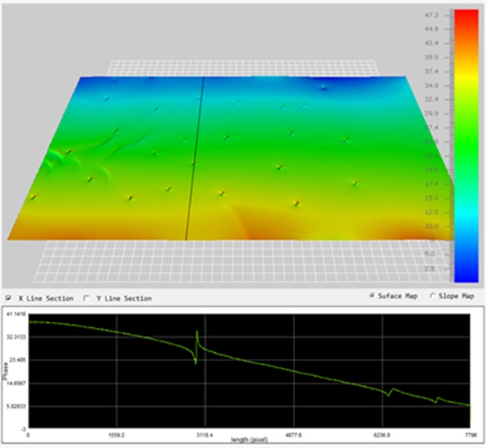
Task: Click the red top of the color scale
Action: 465,17
